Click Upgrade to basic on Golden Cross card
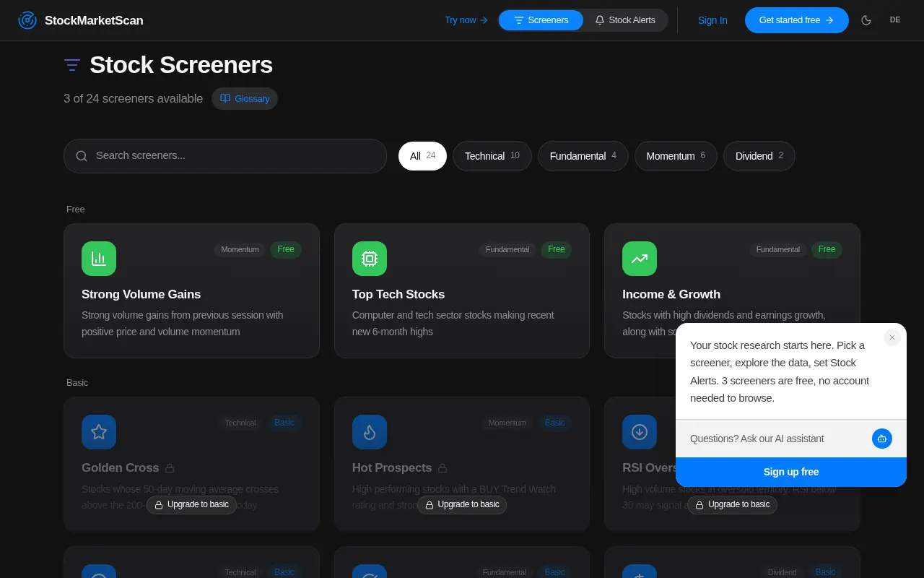 pyautogui.click(x=191, y=504)
